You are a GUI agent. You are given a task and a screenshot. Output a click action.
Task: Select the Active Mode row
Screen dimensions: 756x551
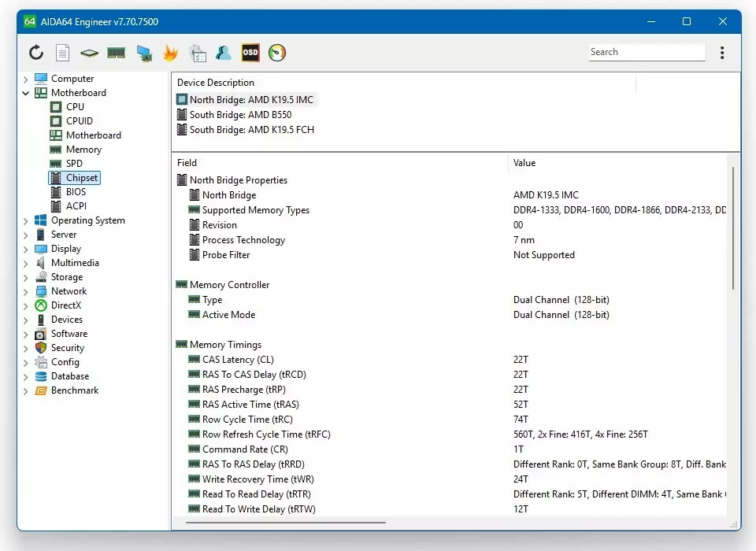(x=450, y=315)
